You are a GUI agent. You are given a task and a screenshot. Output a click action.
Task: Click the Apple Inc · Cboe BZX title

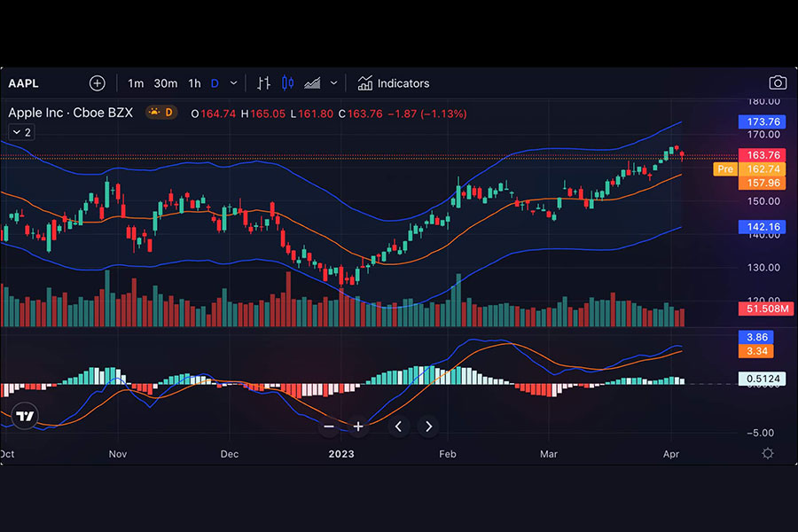pyautogui.click(x=71, y=113)
